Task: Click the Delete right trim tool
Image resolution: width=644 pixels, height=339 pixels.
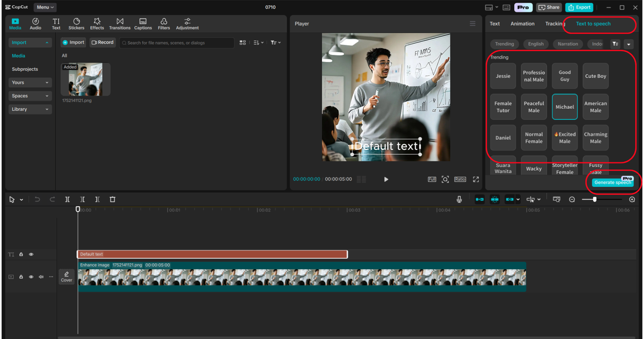Action: 98,200
